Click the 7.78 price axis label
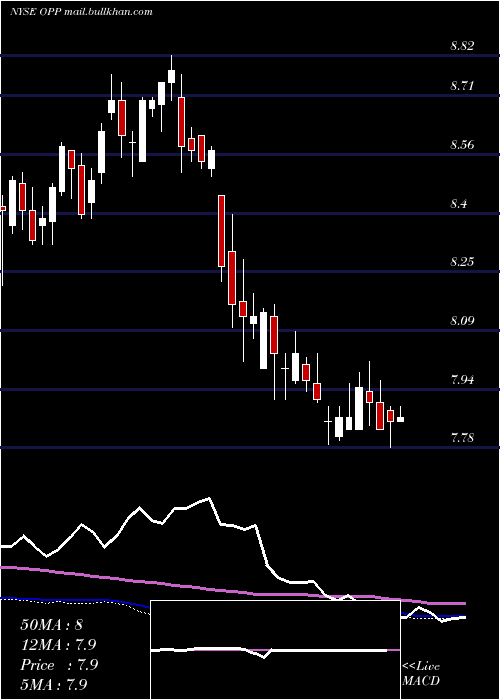The width and height of the screenshot is (500, 700). point(462,438)
